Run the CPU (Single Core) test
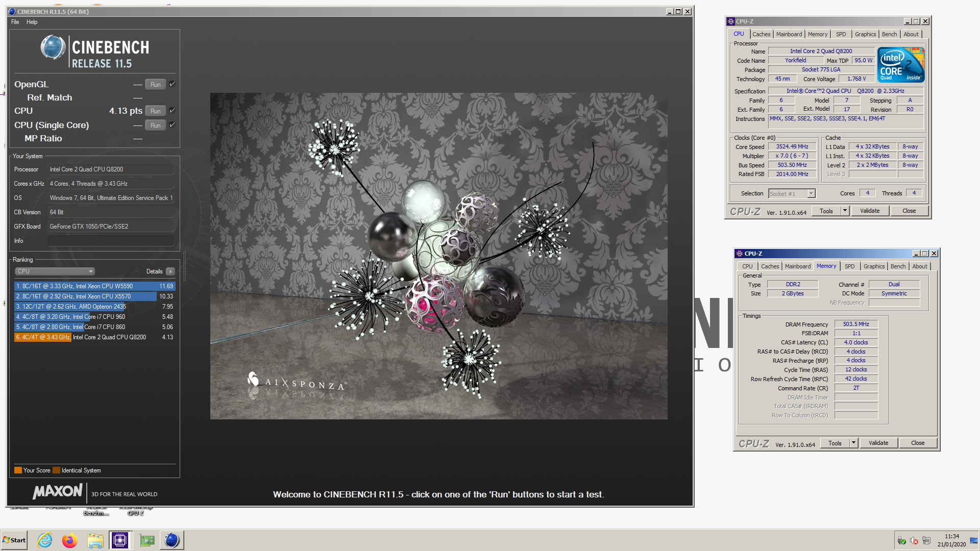 [156, 125]
